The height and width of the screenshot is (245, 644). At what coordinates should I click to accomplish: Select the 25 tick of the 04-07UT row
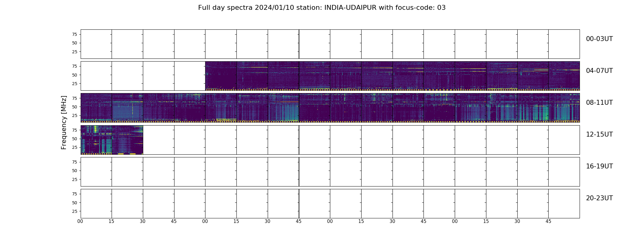pos(75,84)
